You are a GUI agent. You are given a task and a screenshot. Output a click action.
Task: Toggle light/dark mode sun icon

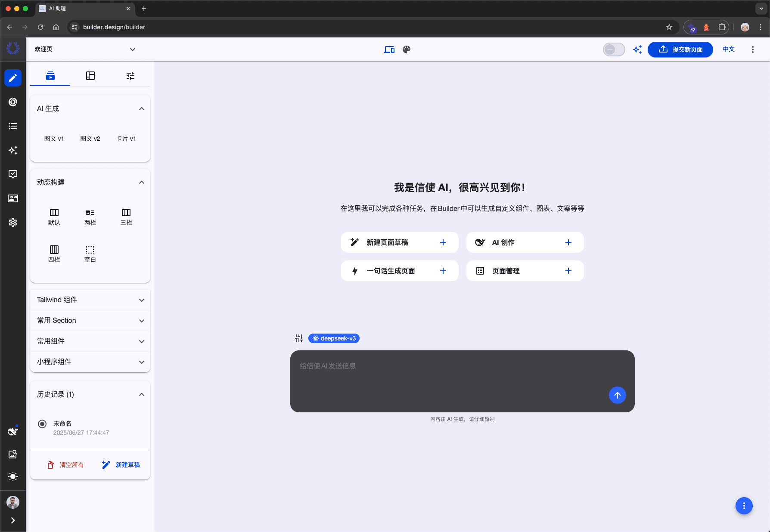(x=13, y=476)
